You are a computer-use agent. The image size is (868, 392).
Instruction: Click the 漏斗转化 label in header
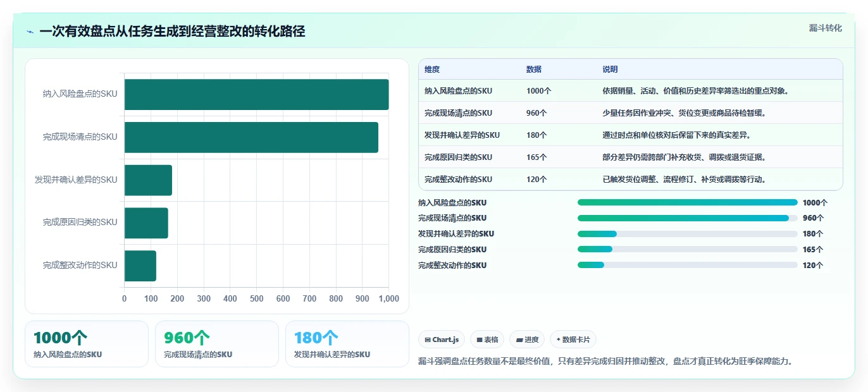click(826, 28)
